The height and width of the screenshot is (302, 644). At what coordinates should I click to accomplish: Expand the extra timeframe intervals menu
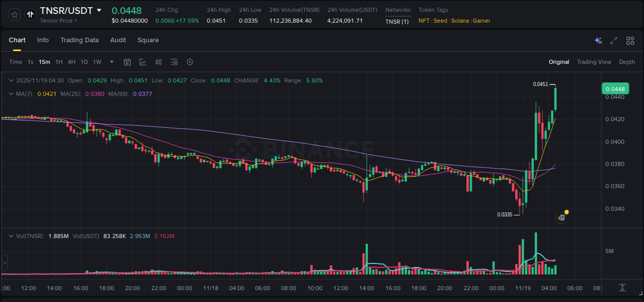111,62
